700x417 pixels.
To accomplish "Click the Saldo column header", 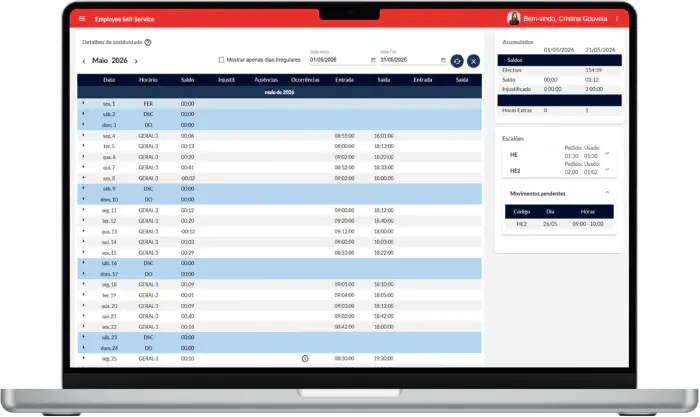I will coord(188,80).
